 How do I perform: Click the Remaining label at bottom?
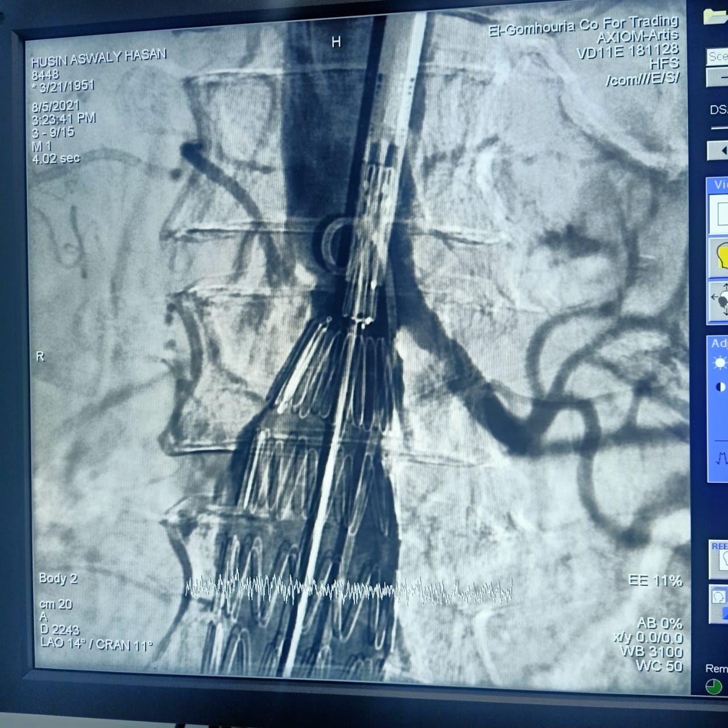coord(716,668)
